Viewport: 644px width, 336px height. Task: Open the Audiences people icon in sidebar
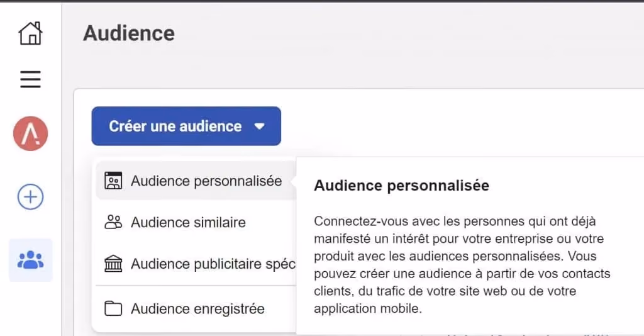pyautogui.click(x=31, y=260)
